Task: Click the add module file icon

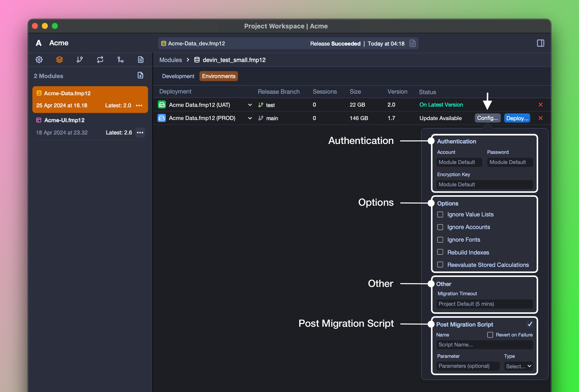Action: tap(140, 75)
